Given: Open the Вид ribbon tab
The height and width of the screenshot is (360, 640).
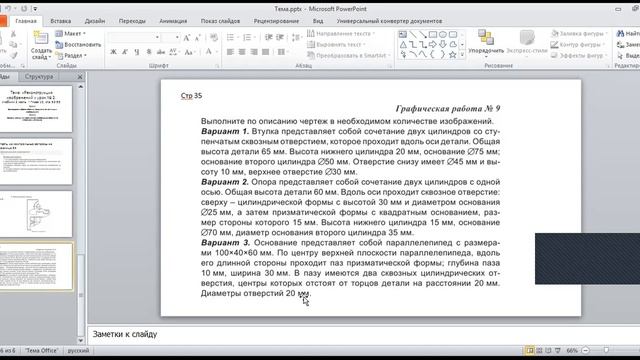Looking at the screenshot, I should tap(318, 21).
